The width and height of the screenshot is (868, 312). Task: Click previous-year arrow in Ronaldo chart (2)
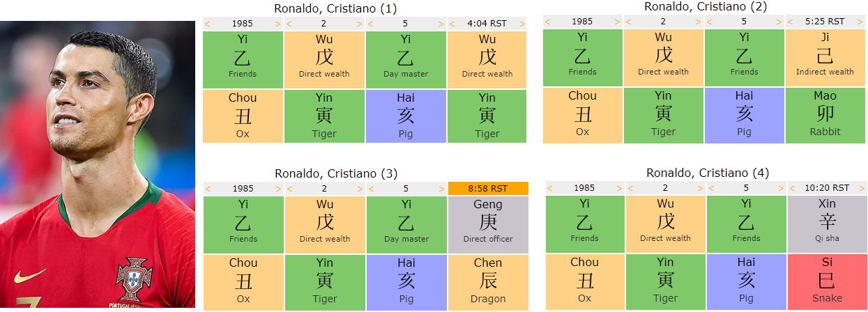tap(548, 22)
